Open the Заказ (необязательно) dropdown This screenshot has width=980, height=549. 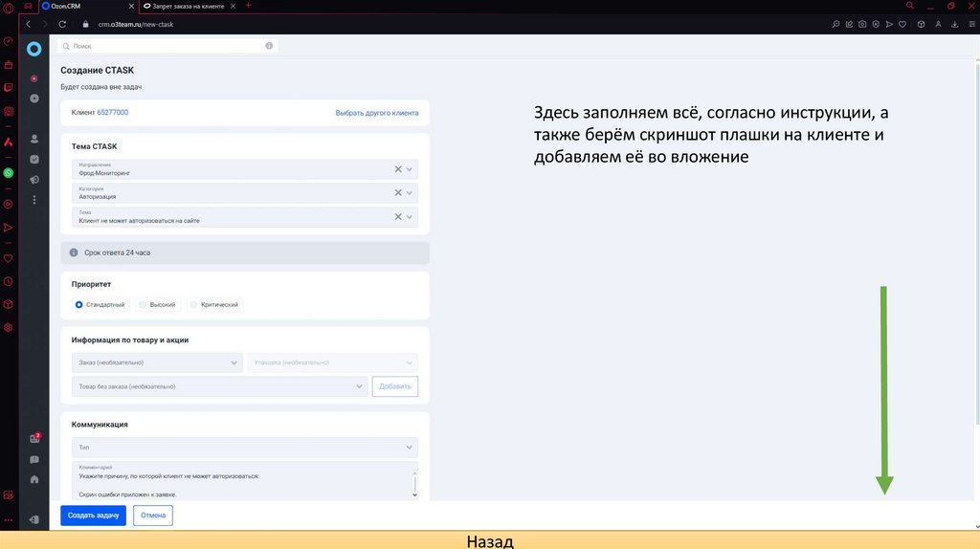tap(157, 362)
